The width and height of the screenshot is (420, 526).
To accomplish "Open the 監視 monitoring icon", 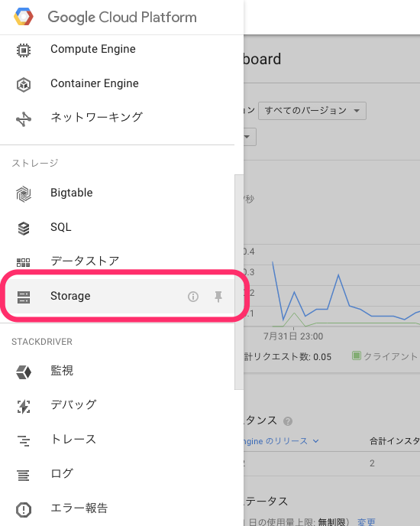I will pos(24,372).
